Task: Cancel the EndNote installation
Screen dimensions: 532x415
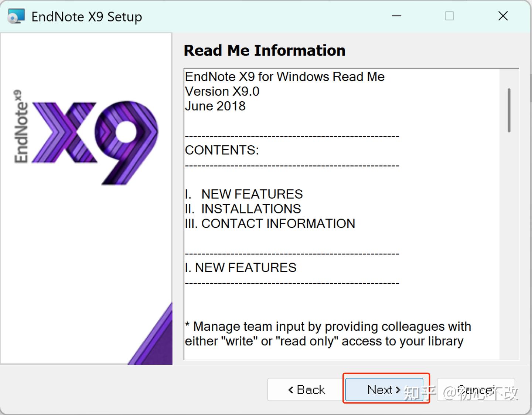Action: click(x=477, y=389)
